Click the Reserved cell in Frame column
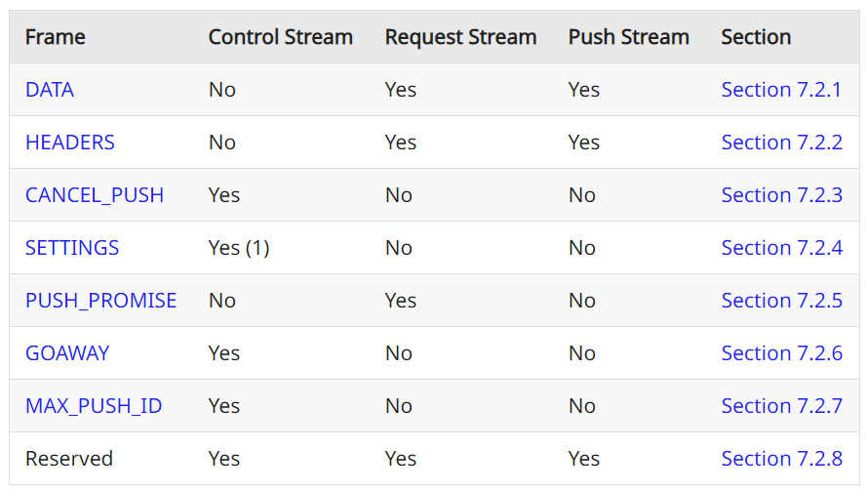868x492 pixels. [x=69, y=459]
